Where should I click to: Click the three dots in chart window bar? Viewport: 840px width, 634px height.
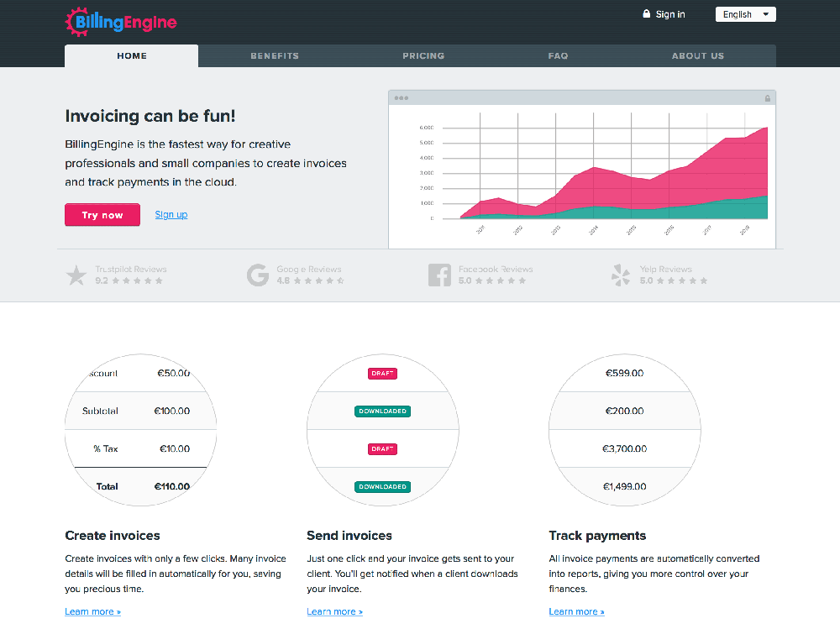point(402,98)
